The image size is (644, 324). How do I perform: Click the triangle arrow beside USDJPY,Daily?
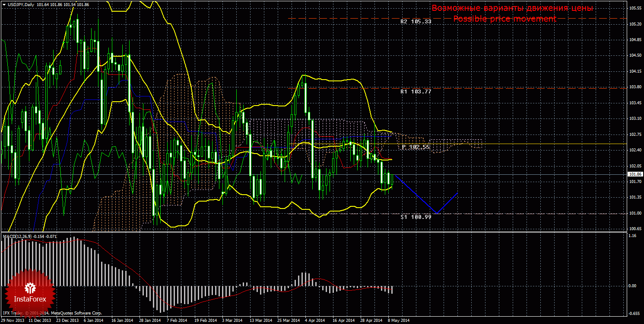(x=3, y=4)
